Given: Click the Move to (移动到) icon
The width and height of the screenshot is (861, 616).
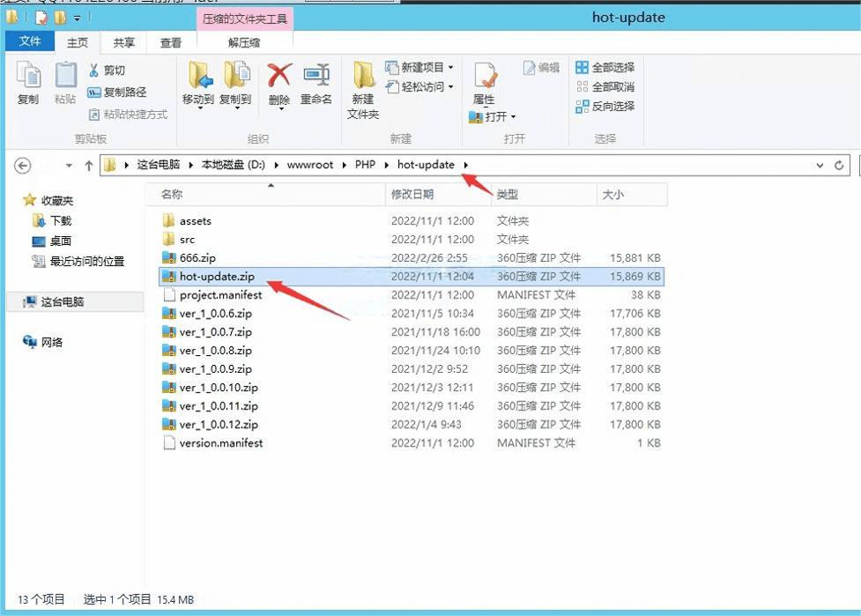Looking at the screenshot, I should 199,75.
